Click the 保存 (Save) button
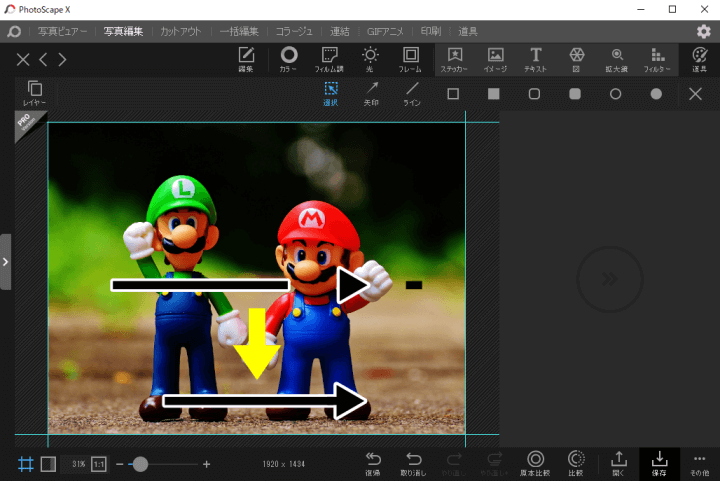 click(x=659, y=464)
